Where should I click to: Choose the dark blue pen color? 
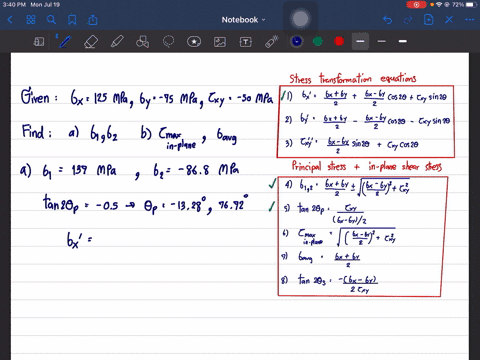pos(297,41)
